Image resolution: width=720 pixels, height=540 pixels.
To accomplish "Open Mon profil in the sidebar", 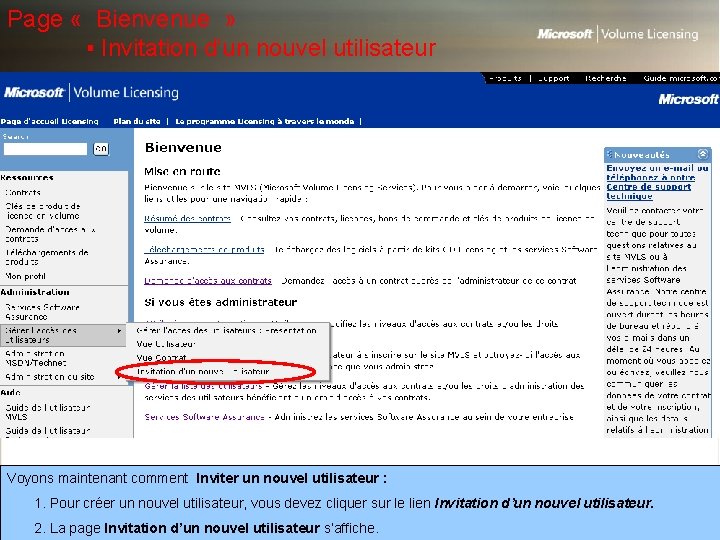I will pyautogui.click(x=25, y=276).
